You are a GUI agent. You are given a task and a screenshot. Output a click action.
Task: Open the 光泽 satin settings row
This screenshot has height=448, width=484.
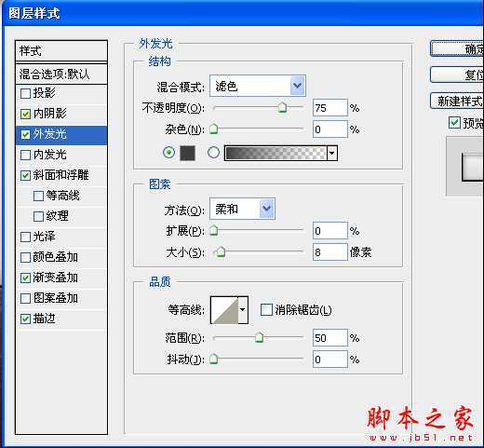point(61,238)
